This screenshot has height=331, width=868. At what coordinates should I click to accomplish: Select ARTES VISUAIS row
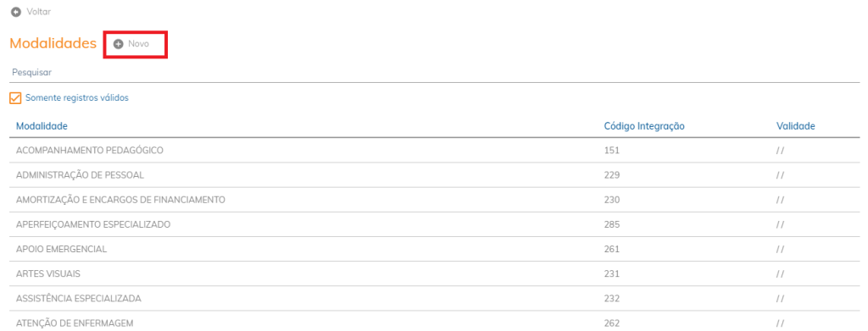tap(435, 274)
